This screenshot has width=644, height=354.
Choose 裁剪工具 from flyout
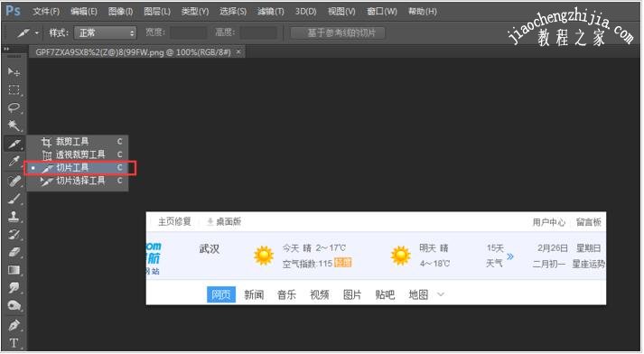coord(78,142)
